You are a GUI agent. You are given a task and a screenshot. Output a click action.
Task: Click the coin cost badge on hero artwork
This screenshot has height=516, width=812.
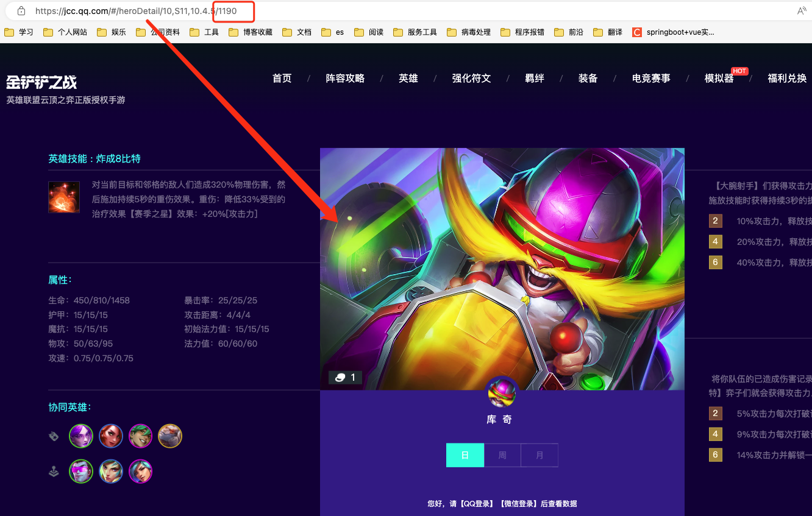pos(345,377)
